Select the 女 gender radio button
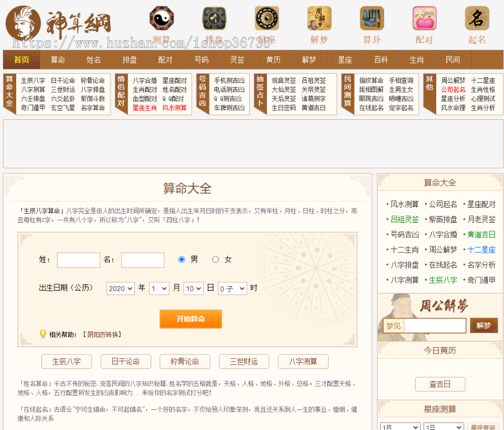504x430 pixels. pyautogui.click(x=216, y=260)
